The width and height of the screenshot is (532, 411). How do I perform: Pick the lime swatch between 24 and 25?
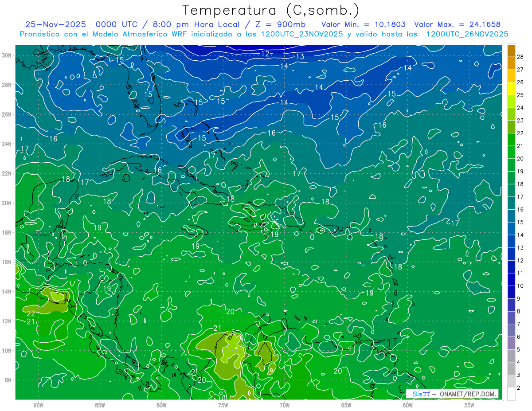(511, 102)
